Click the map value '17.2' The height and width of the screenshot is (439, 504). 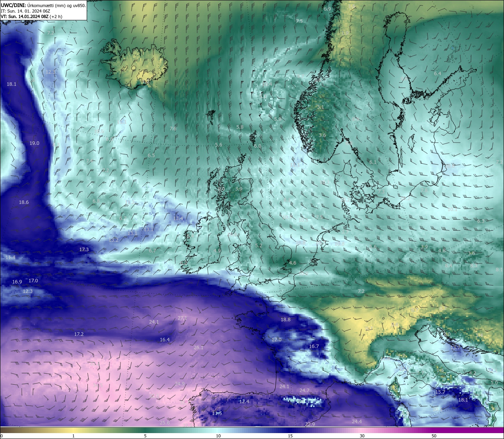point(79,334)
